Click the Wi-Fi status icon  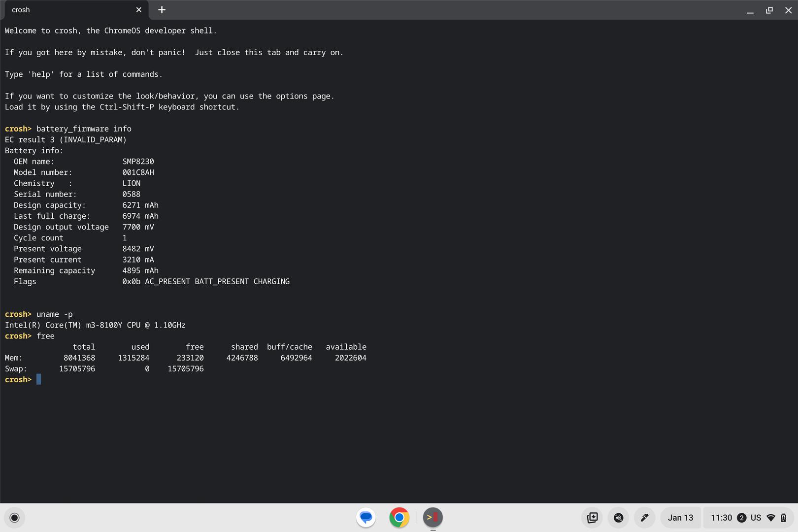click(771, 518)
